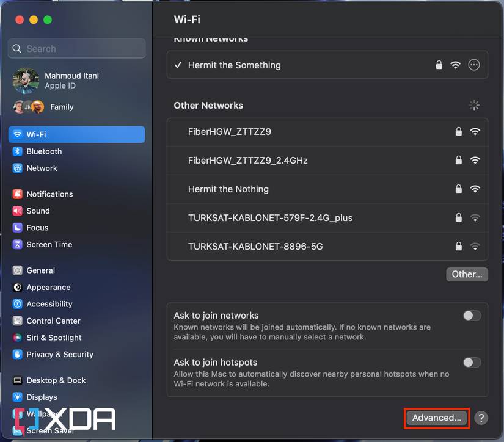Open more options for Hermit the Something
Viewport: 504px width, 442px height.
(474, 65)
